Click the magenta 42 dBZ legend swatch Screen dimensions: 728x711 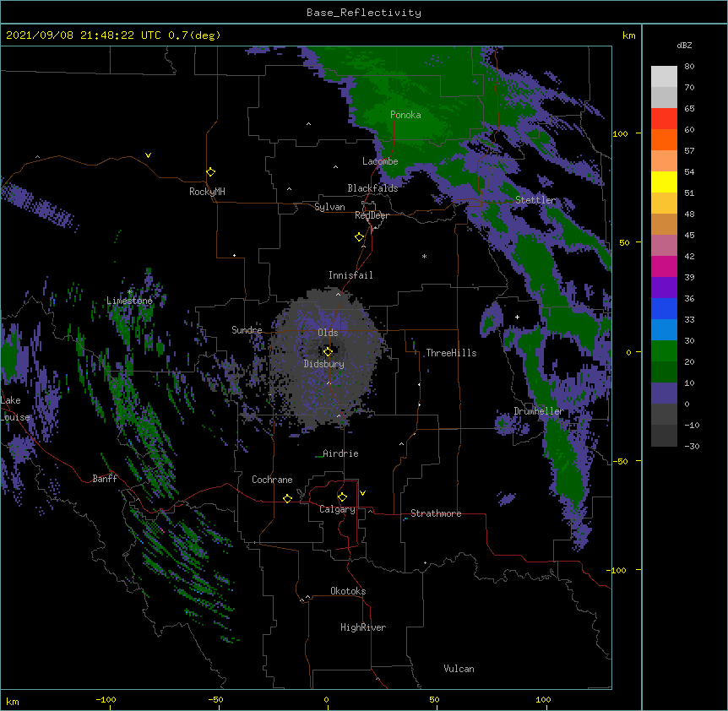click(664, 266)
